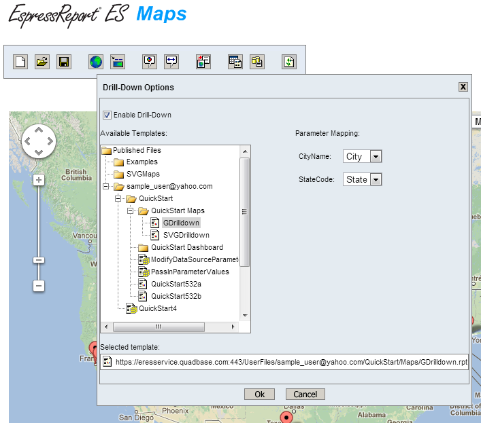
Task: Click the ModifyDataSourceParameter file icon
Action: click(144, 260)
